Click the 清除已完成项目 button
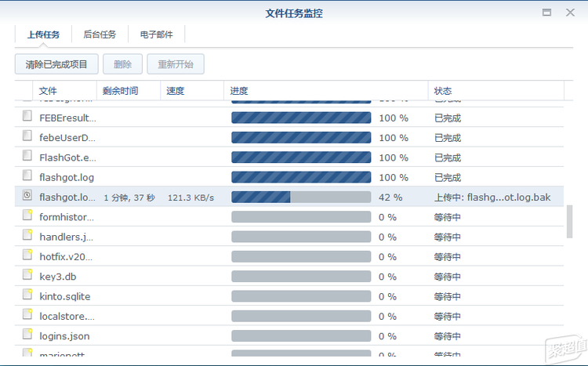The image size is (588, 366). click(56, 64)
